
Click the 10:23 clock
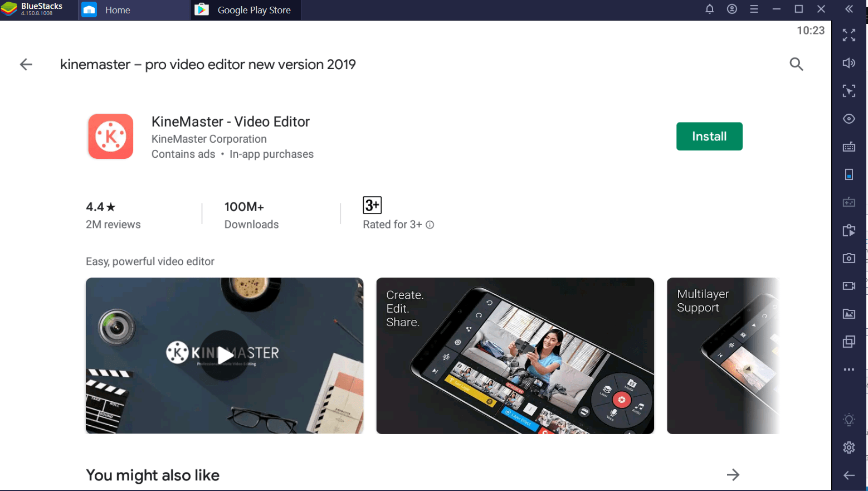click(x=811, y=31)
